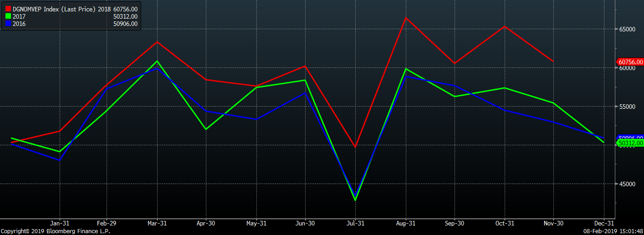The height and width of the screenshot is (235, 644).
Task: Click the 45000 label on the price axis
Action: point(627,184)
